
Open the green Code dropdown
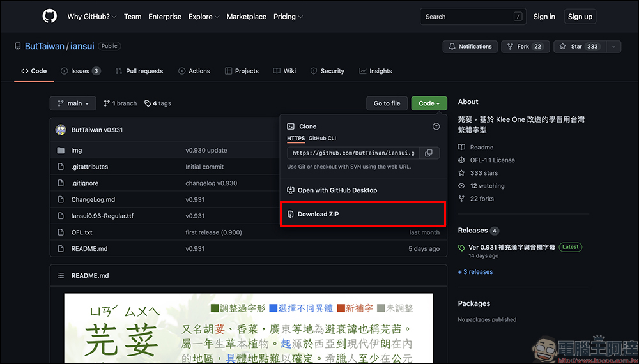[x=429, y=103]
